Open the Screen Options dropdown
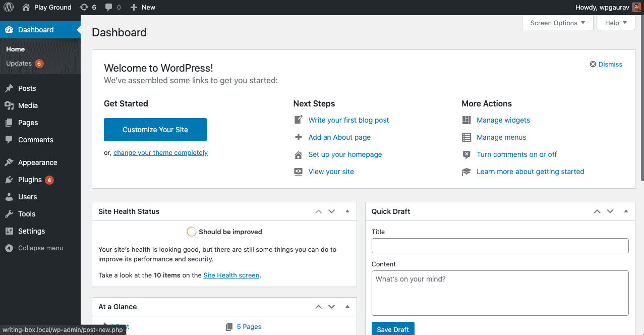 557,23
